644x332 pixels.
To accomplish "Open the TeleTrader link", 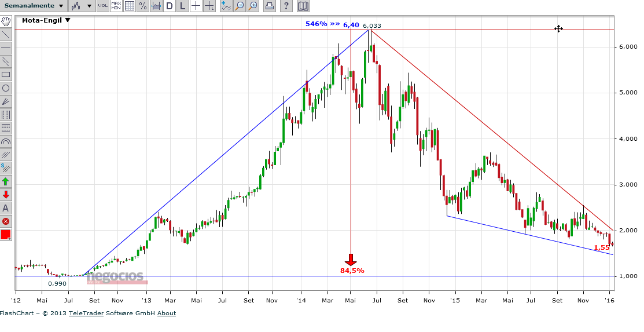I will pyautogui.click(x=86, y=313).
